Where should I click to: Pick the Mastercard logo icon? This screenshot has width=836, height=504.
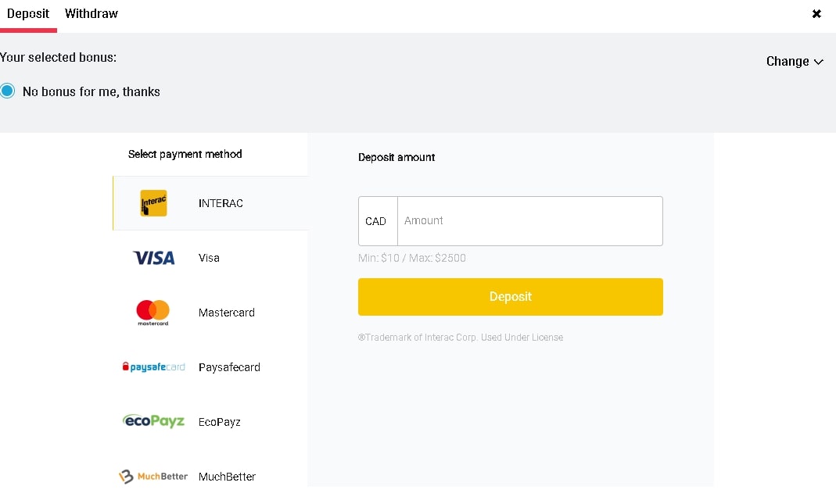click(153, 313)
